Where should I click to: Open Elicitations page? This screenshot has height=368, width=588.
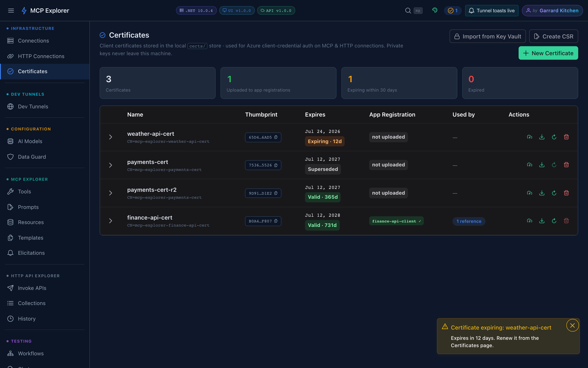tap(45, 253)
